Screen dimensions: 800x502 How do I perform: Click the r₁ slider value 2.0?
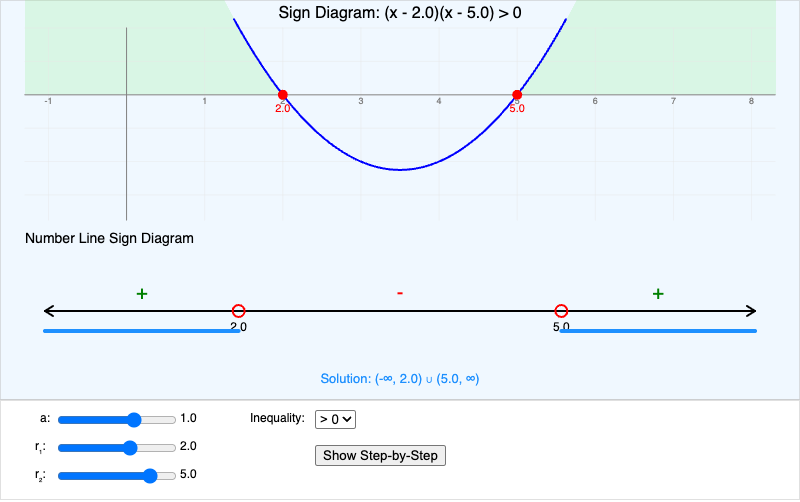click(188, 446)
